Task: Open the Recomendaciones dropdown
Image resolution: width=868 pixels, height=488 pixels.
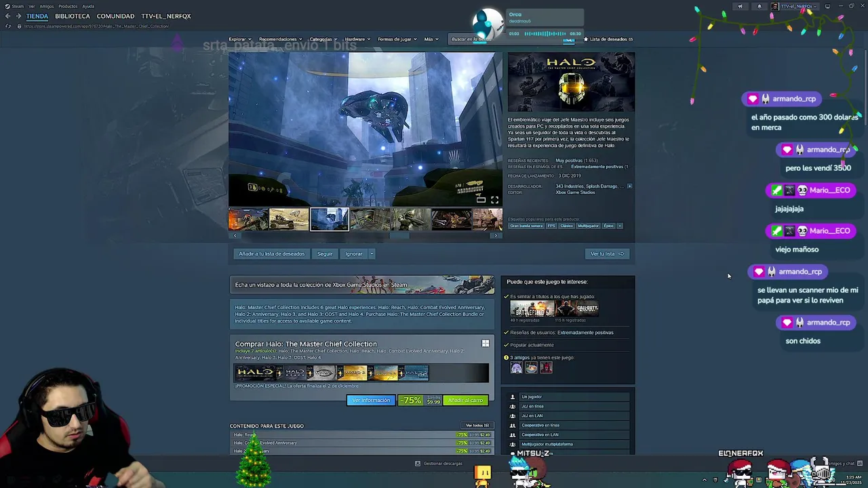Action: click(x=281, y=39)
